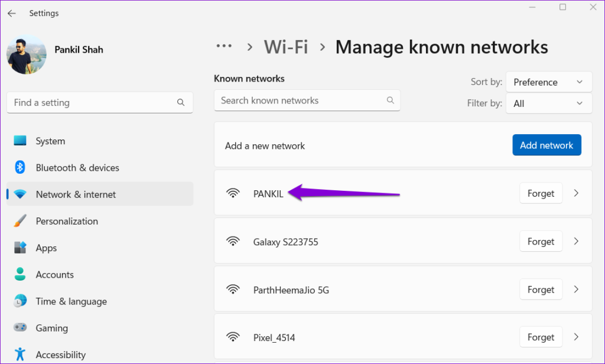This screenshot has width=605, height=364.
Task: Click the Network & internet globe icon
Action: coord(20,194)
